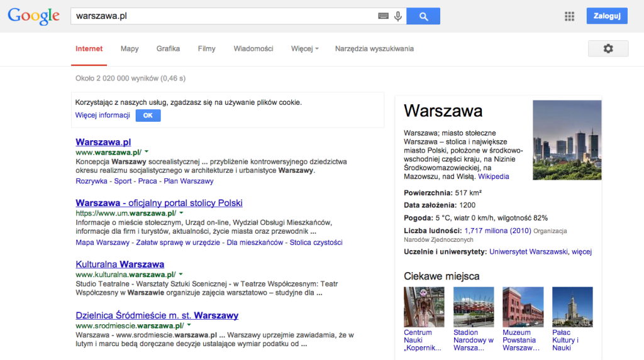644x360 pixels.
Task: Open the on-screen keyboard icon
Action: [383, 16]
